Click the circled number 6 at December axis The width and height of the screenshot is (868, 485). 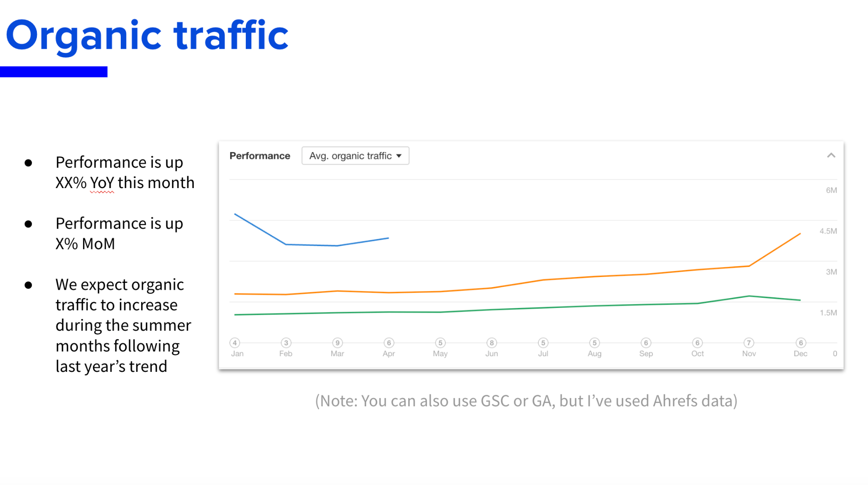point(801,342)
